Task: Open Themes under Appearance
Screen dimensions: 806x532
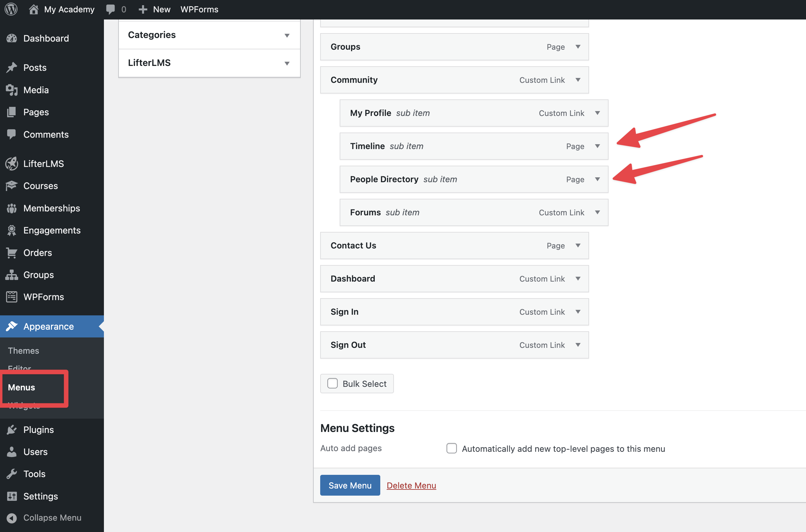Action: pyautogui.click(x=23, y=350)
